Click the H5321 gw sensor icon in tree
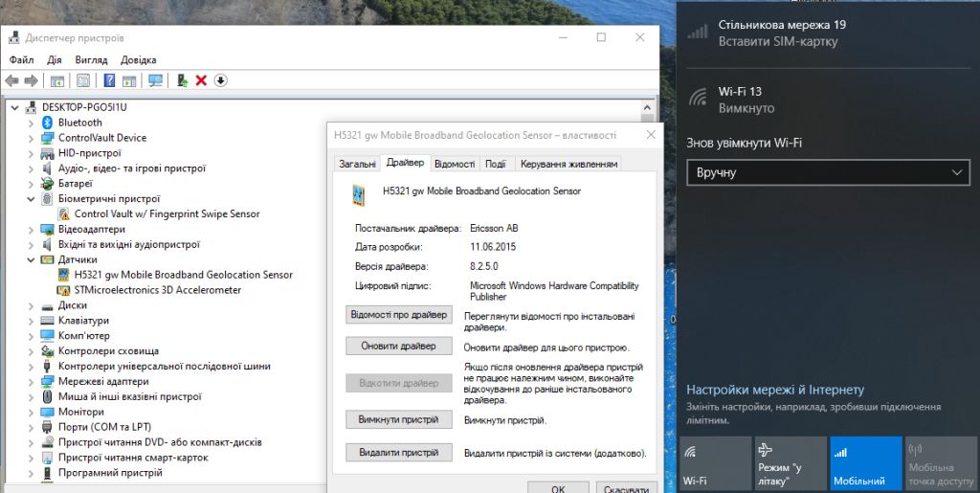Screen dimensions: 980x493 [x=63, y=275]
